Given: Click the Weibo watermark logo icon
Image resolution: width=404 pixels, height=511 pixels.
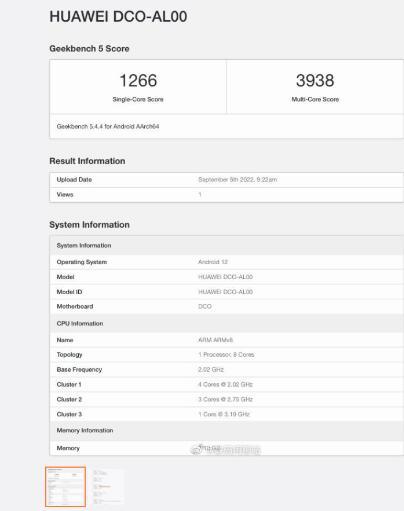Looking at the screenshot, I should point(196,450).
